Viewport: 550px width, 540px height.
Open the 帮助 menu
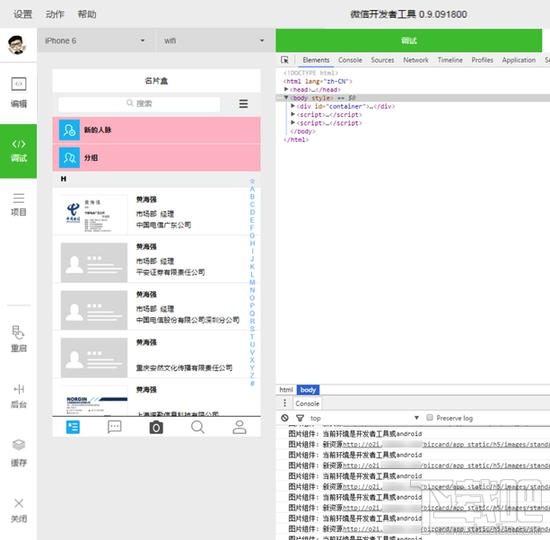[x=87, y=14]
